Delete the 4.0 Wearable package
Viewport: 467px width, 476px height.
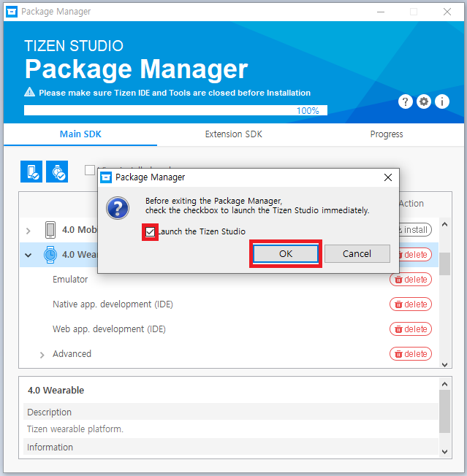coord(415,255)
